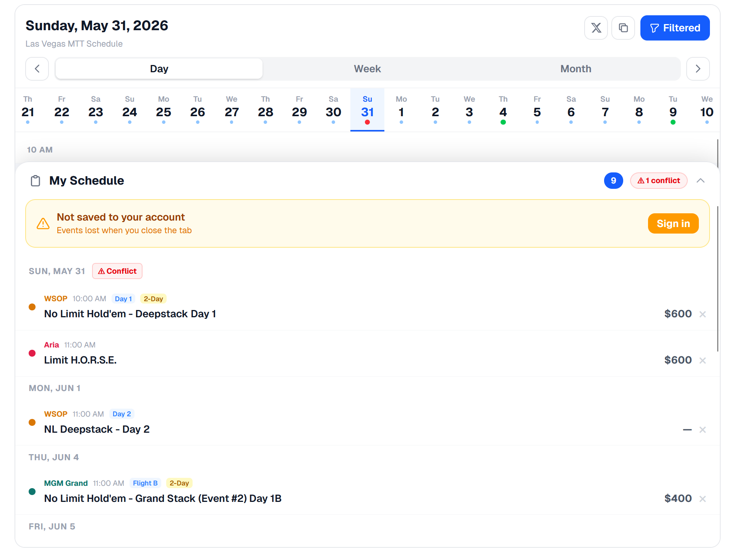Switch to the Month view

click(575, 69)
